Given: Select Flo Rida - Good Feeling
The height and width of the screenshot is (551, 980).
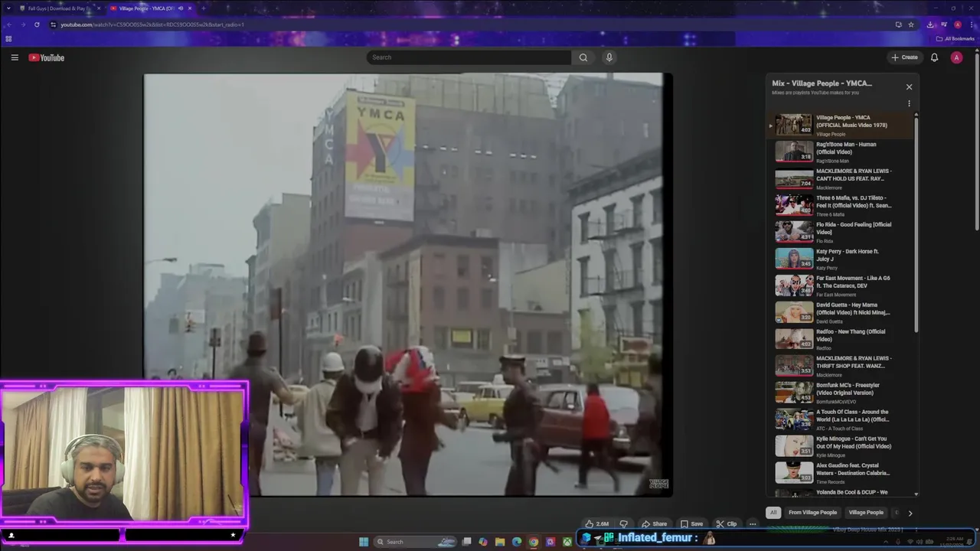Looking at the screenshot, I should pos(840,232).
